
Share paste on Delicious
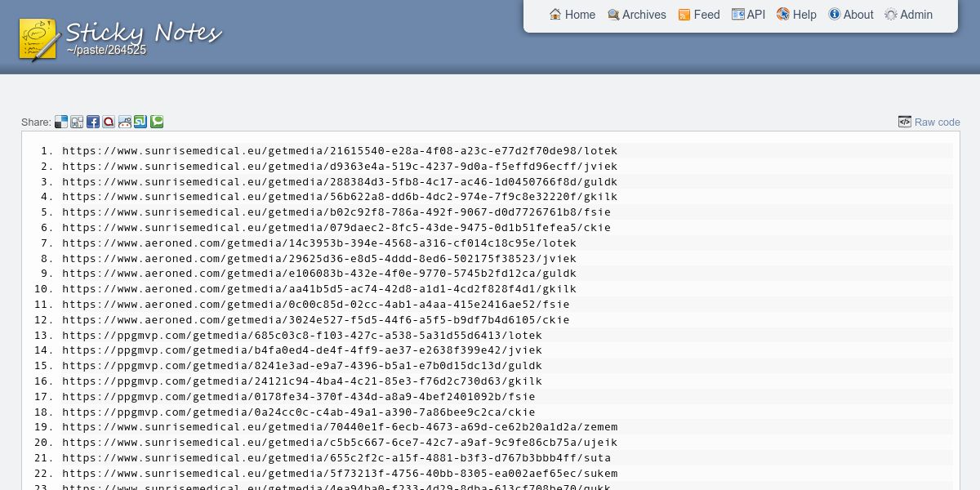click(61, 122)
